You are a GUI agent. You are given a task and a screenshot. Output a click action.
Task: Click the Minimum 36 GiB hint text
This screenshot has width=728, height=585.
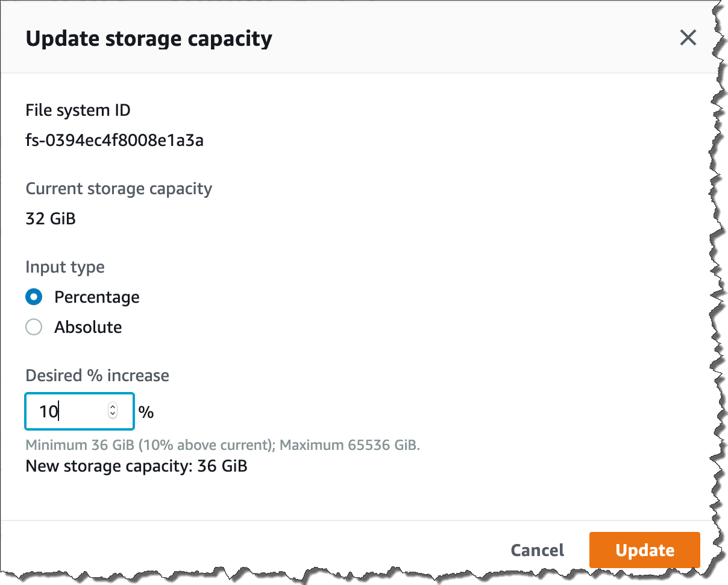tap(222, 446)
